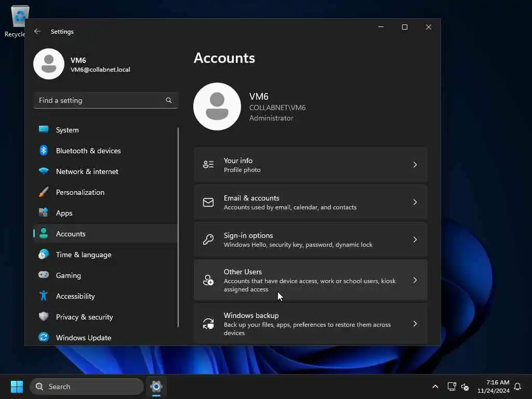The image size is (532, 399).
Task: Click the Find a setting search box
Action: point(105,100)
